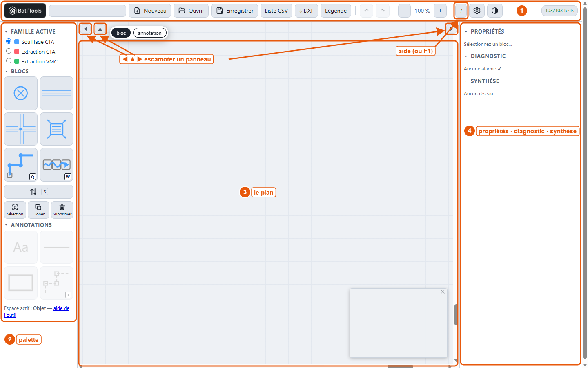Export the plan as DXF
The height and width of the screenshot is (368, 588).
(307, 11)
